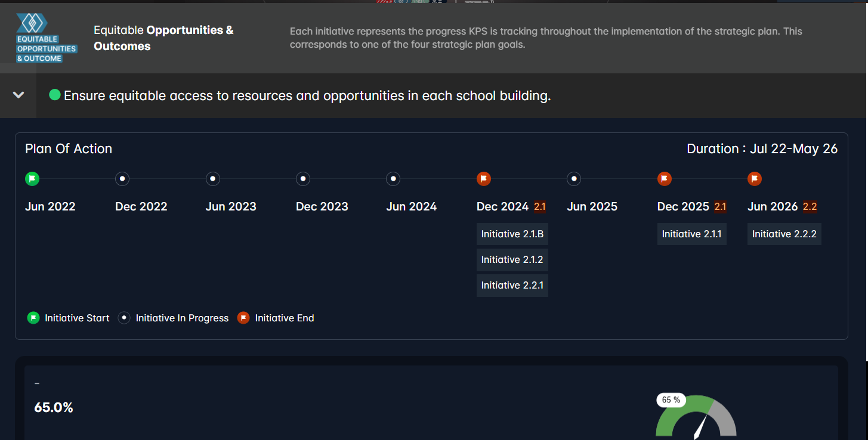
Task: Click the Initiative In Progress icon in the legend
Action: coord(124,318)
